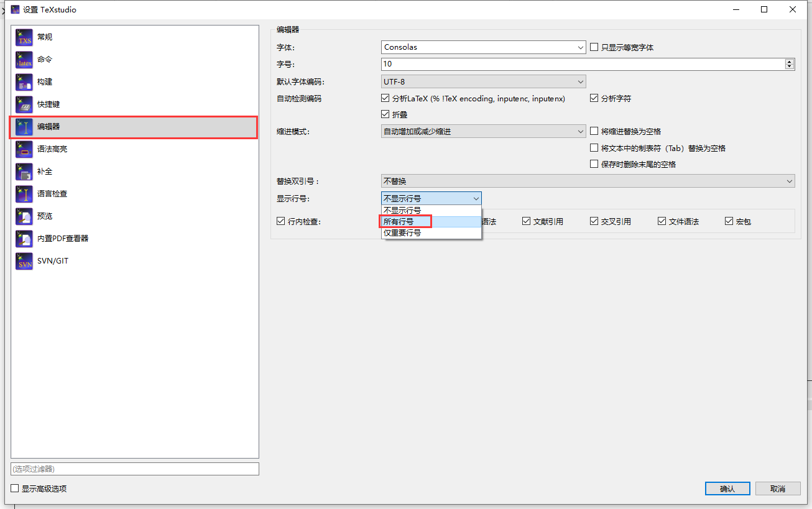Click the 编辑器 cursor icon
Image resolution: width=812 pixels, height=509 pixels.
pyautogui.click(x=24, y=127)
